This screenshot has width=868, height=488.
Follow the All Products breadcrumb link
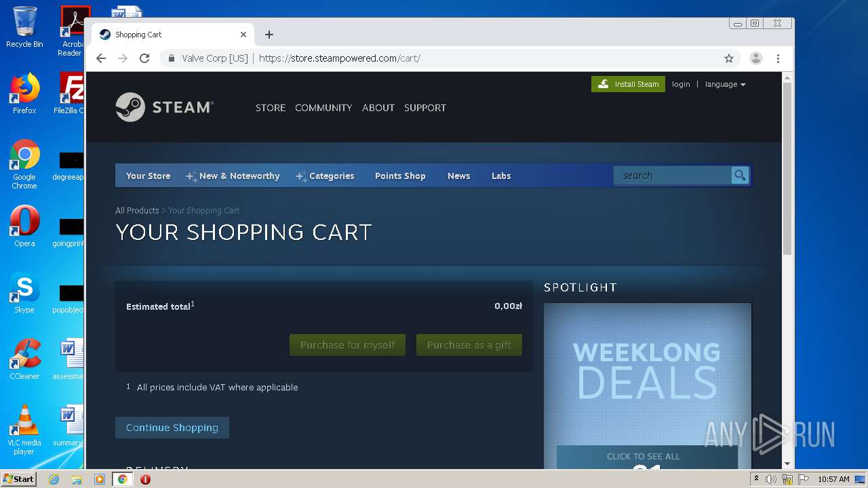(x=137, y=210)
